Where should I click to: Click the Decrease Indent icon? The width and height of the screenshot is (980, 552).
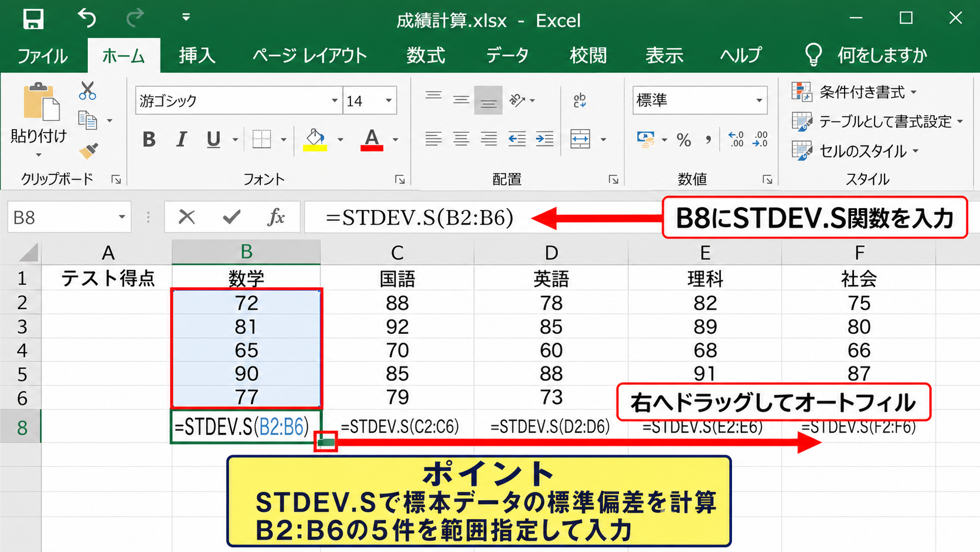tap(517, 139)
